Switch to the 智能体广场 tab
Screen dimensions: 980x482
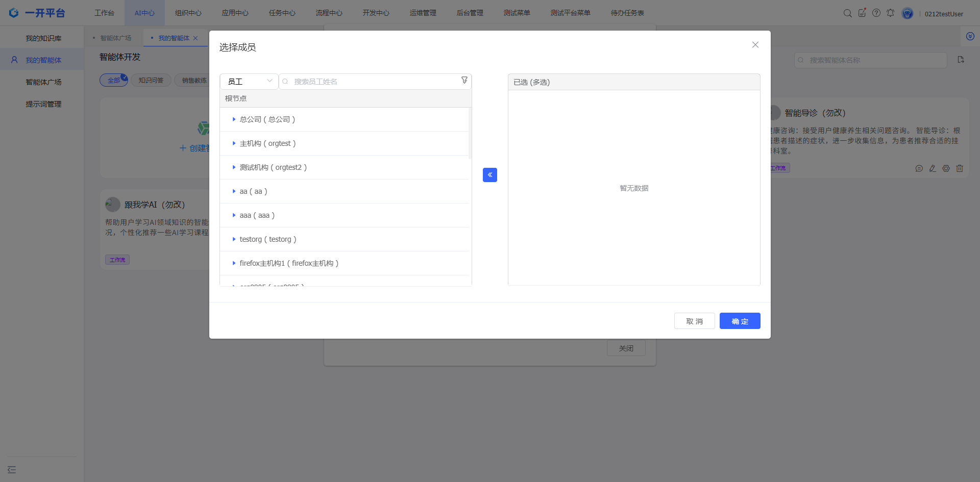116,38
